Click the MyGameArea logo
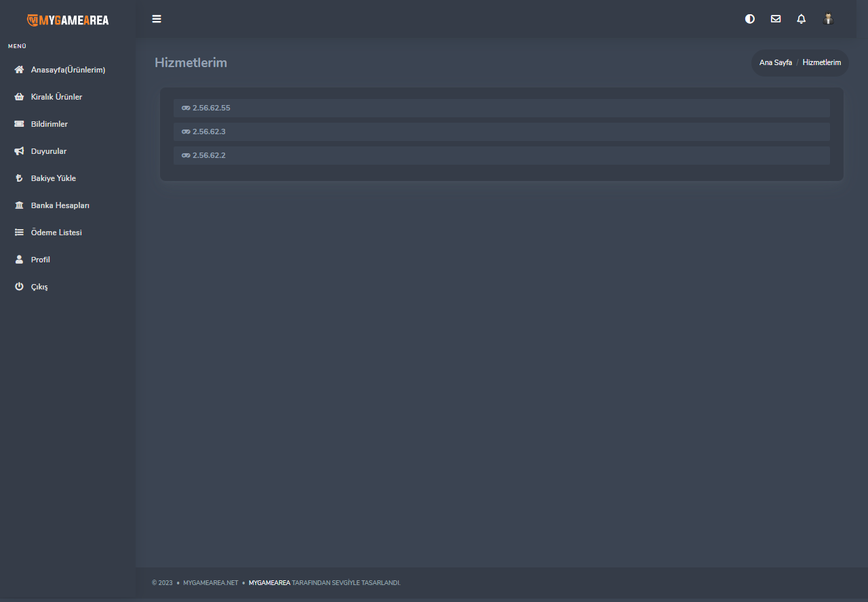 pyautogui.click(x=68, y=20)
